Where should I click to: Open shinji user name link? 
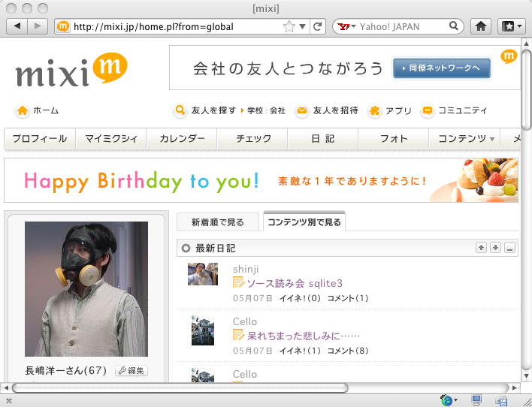[x=246, y=270]
